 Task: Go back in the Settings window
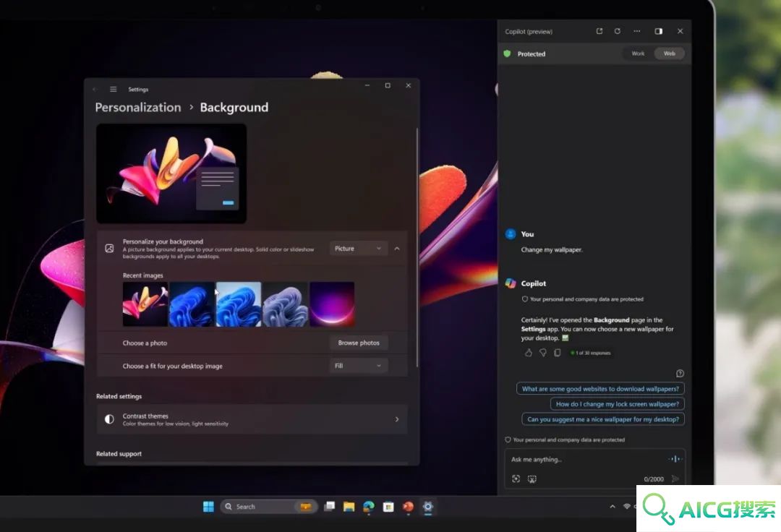pyautogui.click(x=95, y=89)
